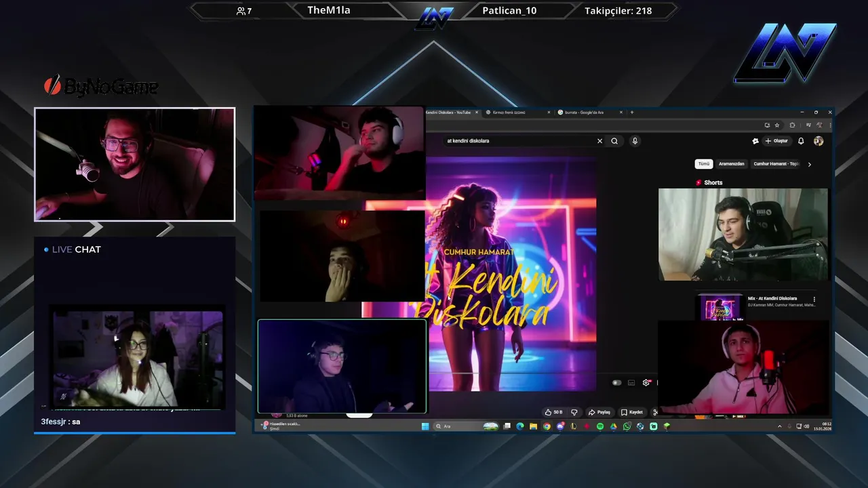Viewport: 868px width, 488px height.
Task: Open Discord from the taskbar
Action: click(x=560, y=426)
